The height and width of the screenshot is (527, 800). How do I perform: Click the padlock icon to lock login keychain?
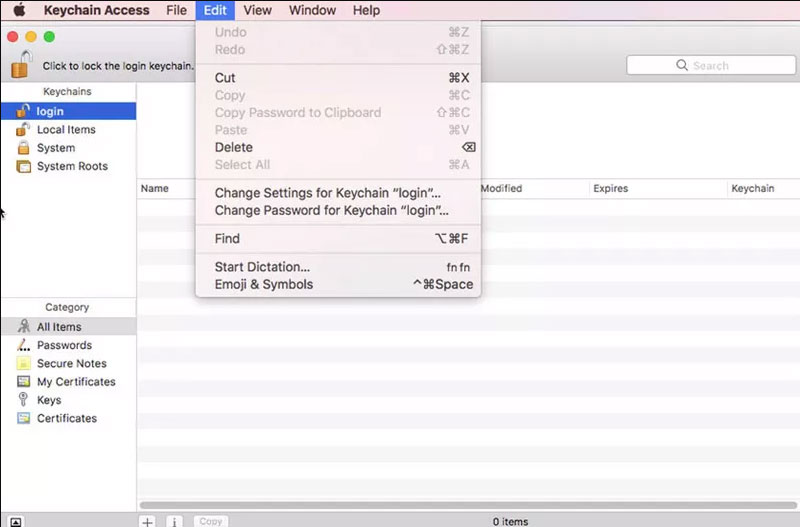[21, 64]
